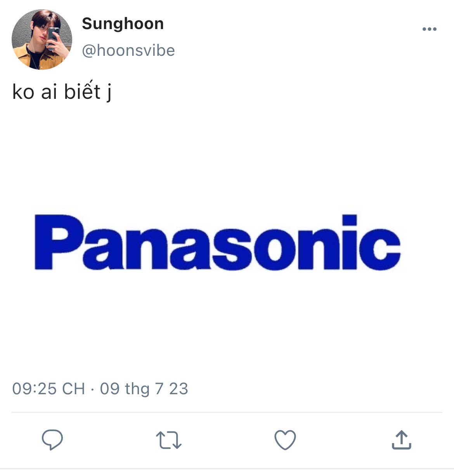Open Sunghoon's round profile avatar
This screenshot has width=454, height=476.
point(42,40)
